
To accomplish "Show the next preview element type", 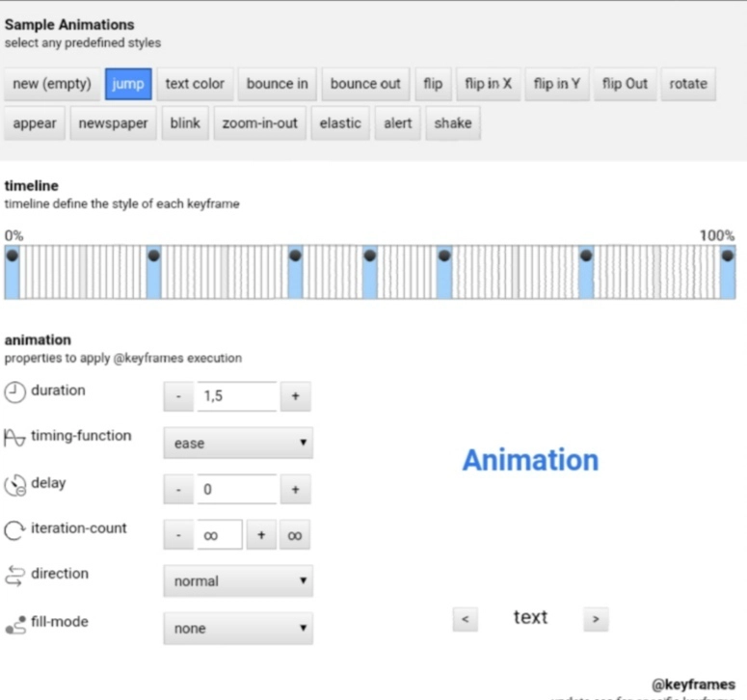I will (x=596, y=619).
